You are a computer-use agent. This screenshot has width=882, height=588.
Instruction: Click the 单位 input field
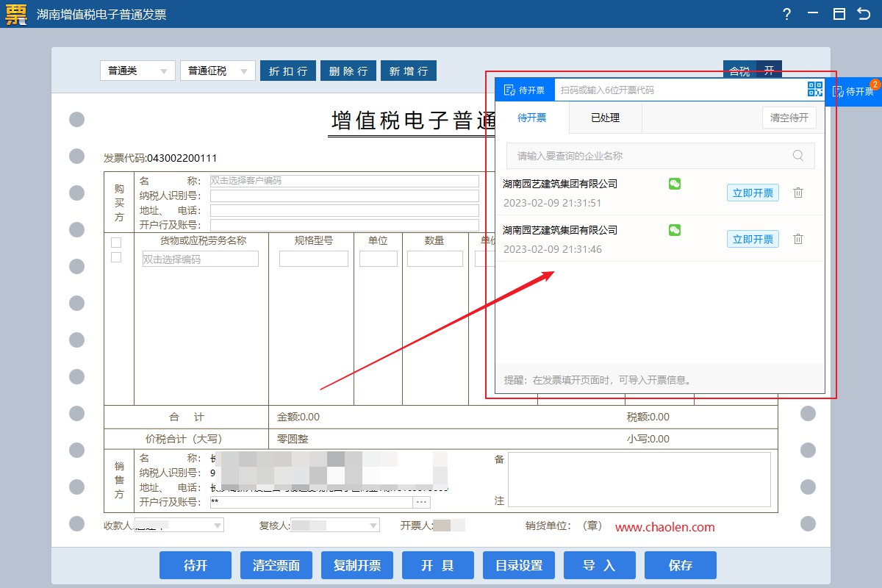pos(379,259)
